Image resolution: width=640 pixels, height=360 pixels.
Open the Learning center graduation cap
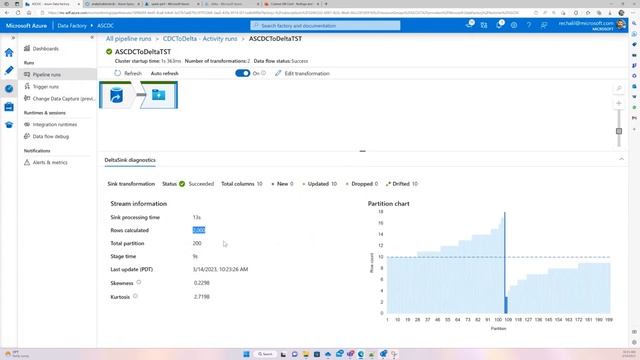(9, 125)
